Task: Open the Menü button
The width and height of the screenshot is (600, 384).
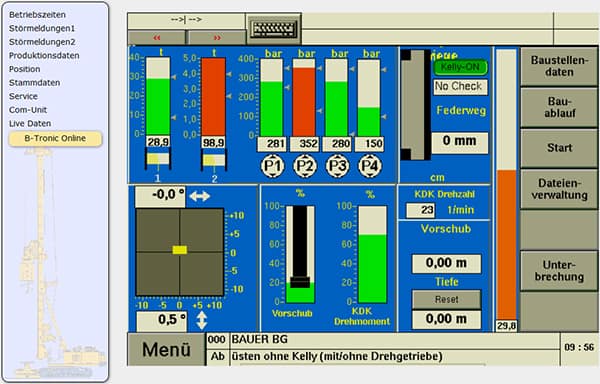Action: click(x=166, y=349)
